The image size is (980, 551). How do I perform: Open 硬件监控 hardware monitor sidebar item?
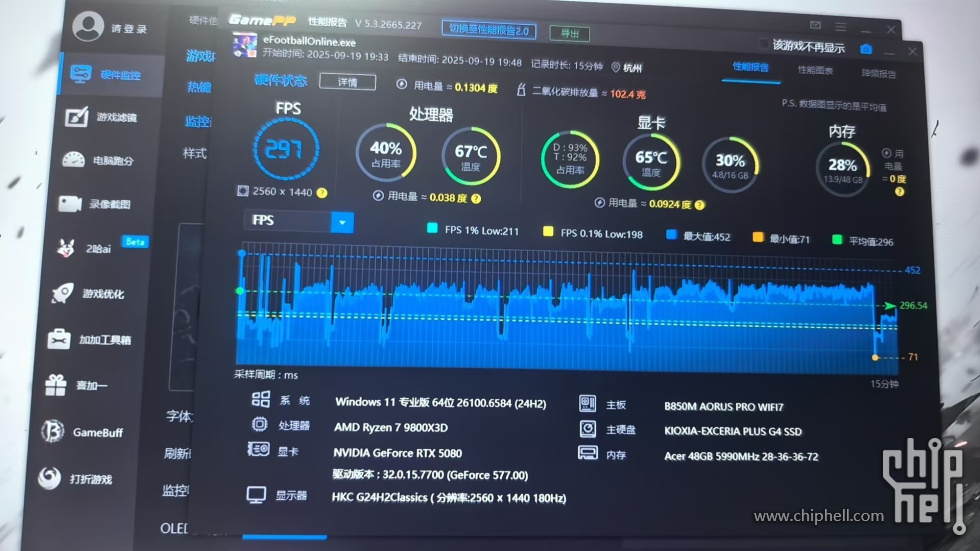click(x=112, y=74)
